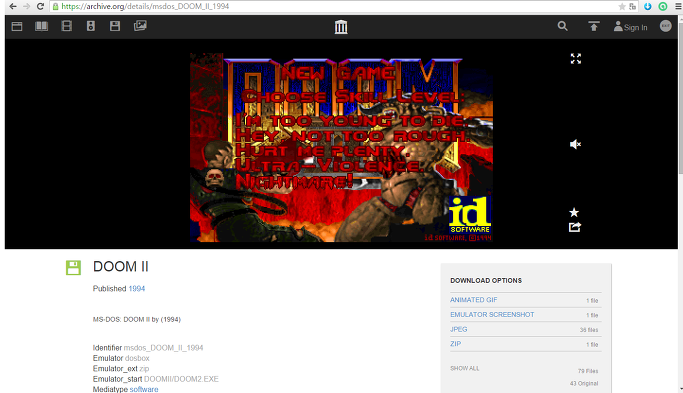Click SHOW ALL download files
This screenshot has width=683, height=393.
(x=465, y=368)
